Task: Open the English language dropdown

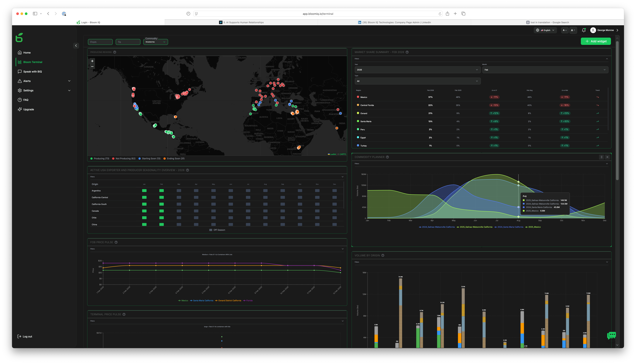Action: point(545,30)
